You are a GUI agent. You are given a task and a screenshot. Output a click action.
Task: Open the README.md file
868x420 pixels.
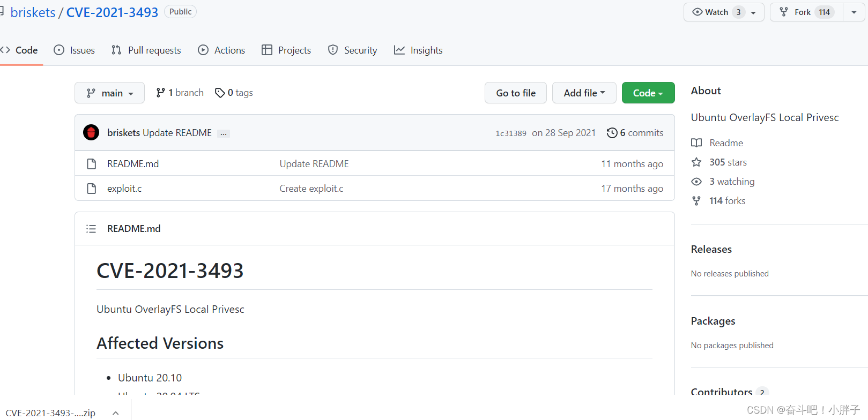(x=133, y=164)
